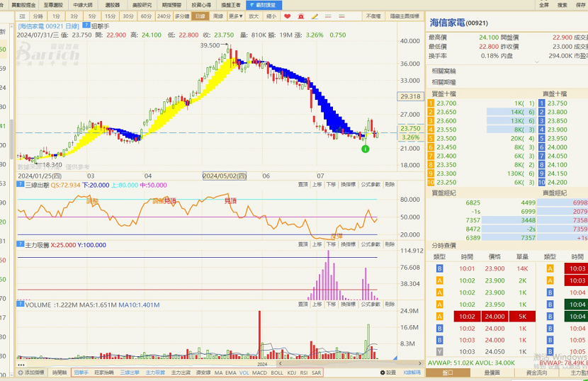Click the 2024/05/02 date marker on timeline
The image size is (588, 381).
pos(224,176)
